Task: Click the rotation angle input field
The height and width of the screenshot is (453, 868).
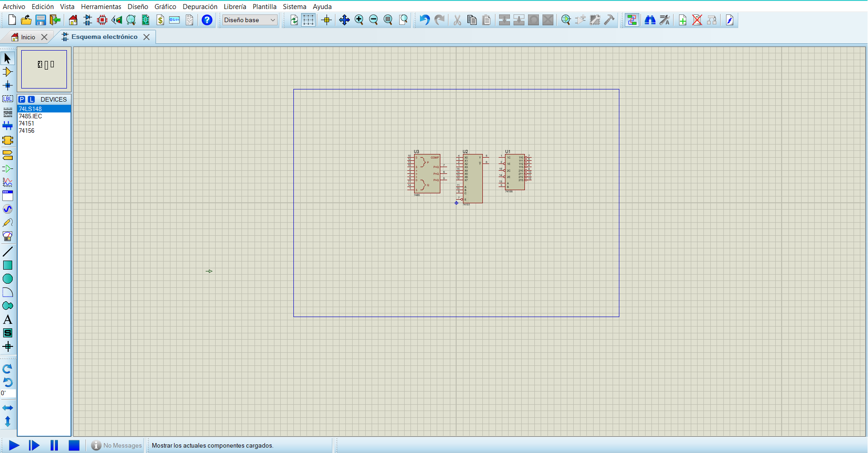Action: point(8,393)
